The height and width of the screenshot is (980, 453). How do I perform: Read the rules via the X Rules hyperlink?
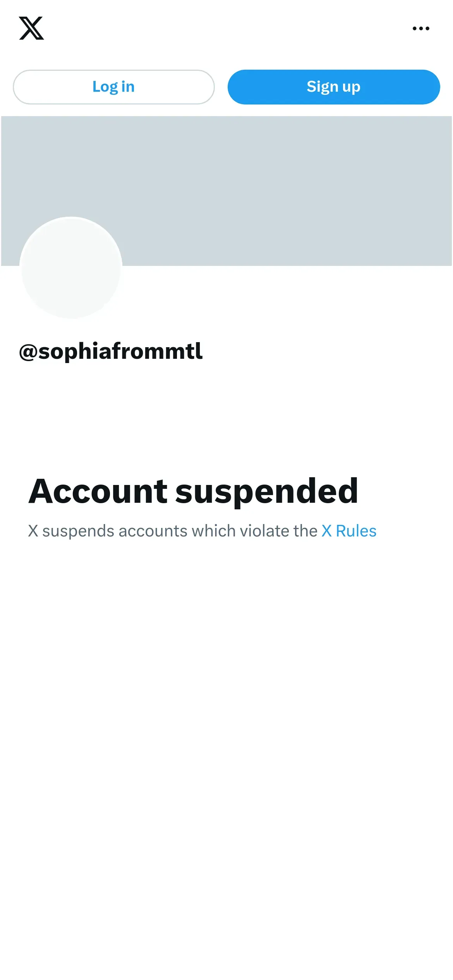[349, 531]
